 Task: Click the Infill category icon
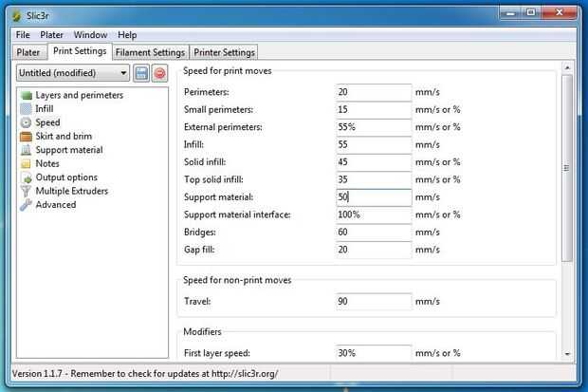(26, 109)
